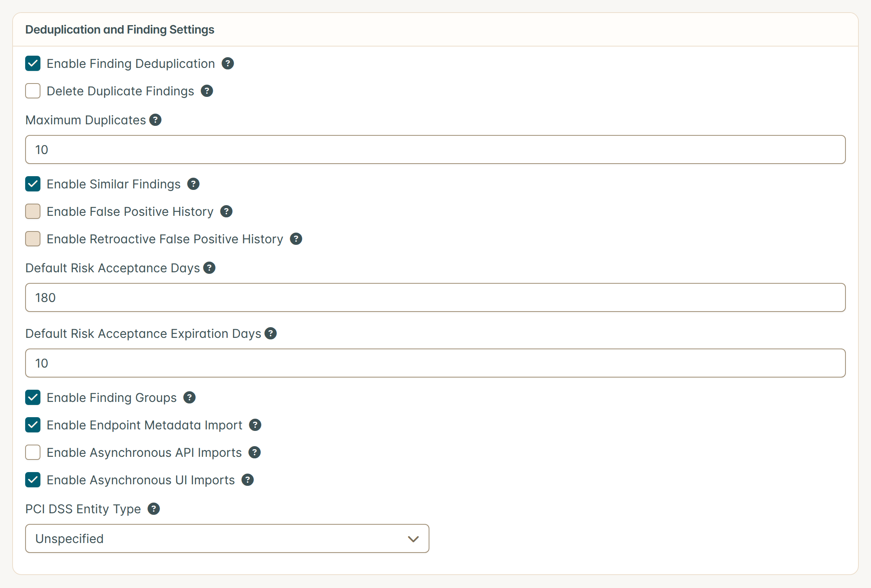The height and width of the screenshot is (588, 871).
Task: Click the PCI DSS Entity Type label
Action: click(83, 509)
